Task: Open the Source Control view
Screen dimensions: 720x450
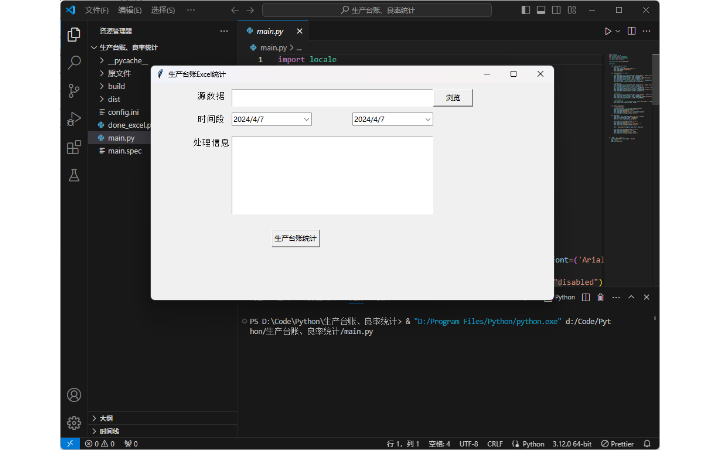Action: [x=74, y=90]
